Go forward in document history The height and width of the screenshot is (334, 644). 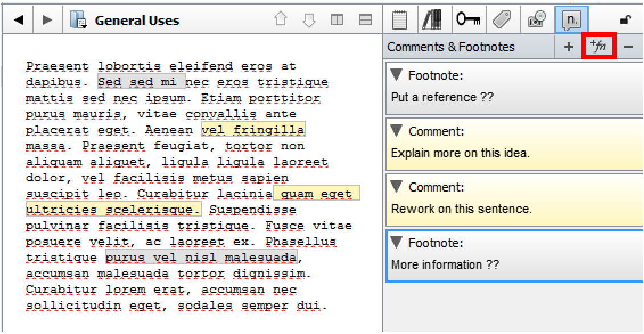point(47,21)
